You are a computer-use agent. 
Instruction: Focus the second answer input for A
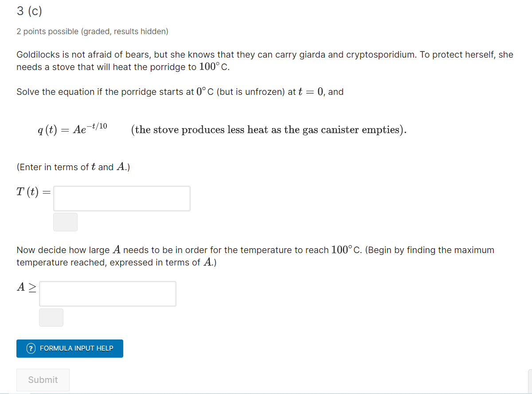point(107,293)
